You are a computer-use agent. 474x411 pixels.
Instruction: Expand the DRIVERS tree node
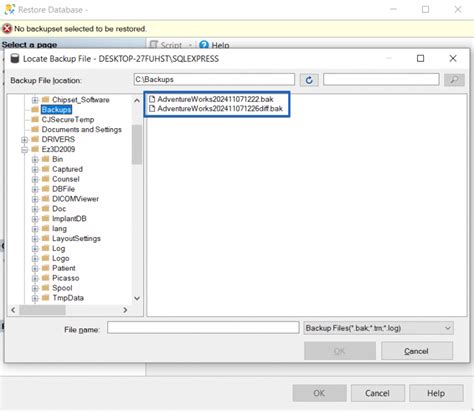click(24, 140)
